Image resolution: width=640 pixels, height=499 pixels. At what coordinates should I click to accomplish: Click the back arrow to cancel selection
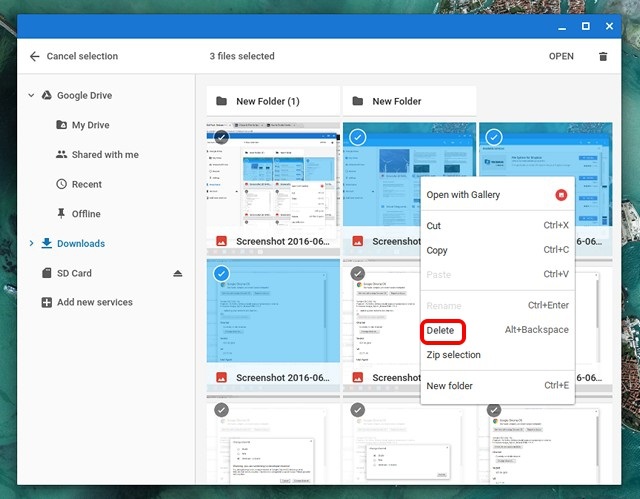pos(35,56)
